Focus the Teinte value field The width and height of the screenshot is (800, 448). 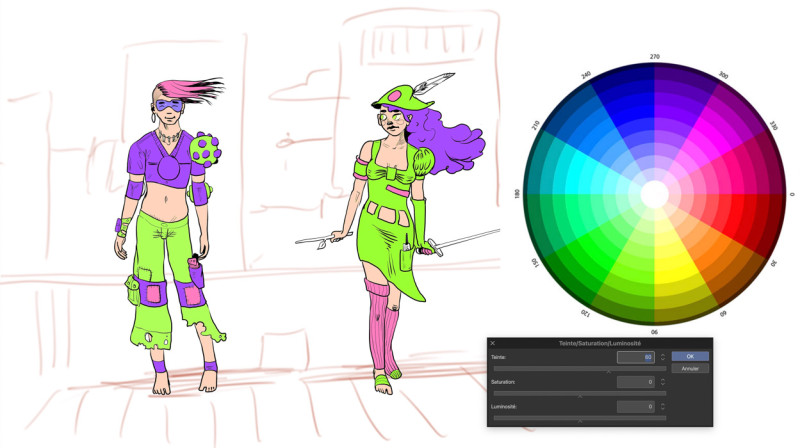[x=635, y=357]
